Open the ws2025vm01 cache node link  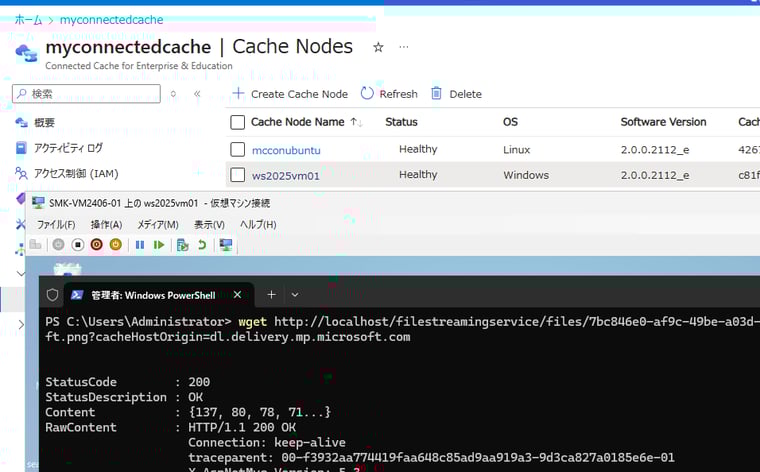pyautogui.click(x=285, y=175)
